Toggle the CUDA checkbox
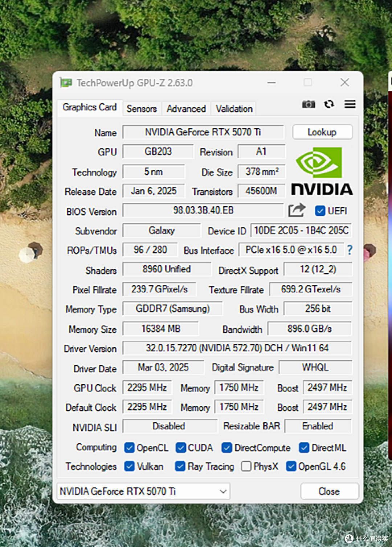 click(x=181, y=447)
